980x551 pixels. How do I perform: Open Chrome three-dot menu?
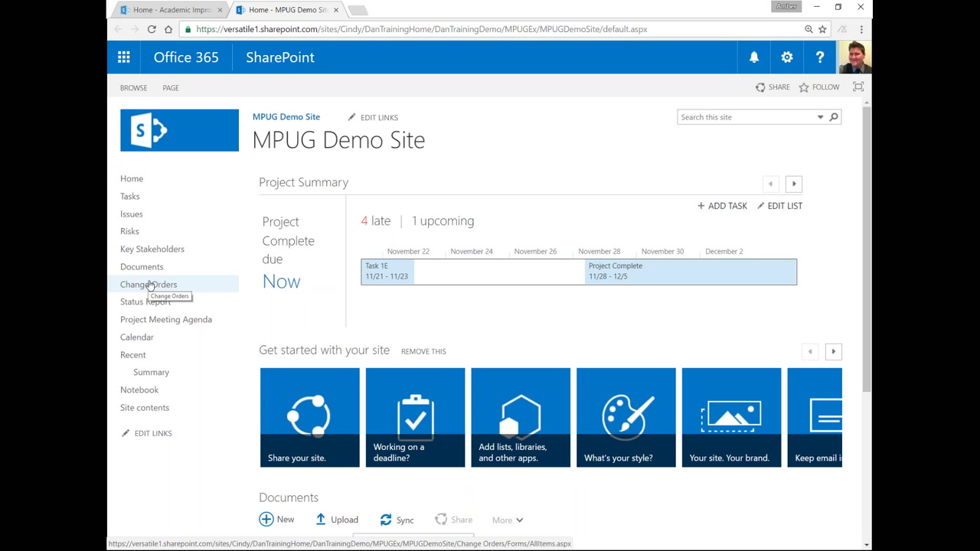coord(861,29)
